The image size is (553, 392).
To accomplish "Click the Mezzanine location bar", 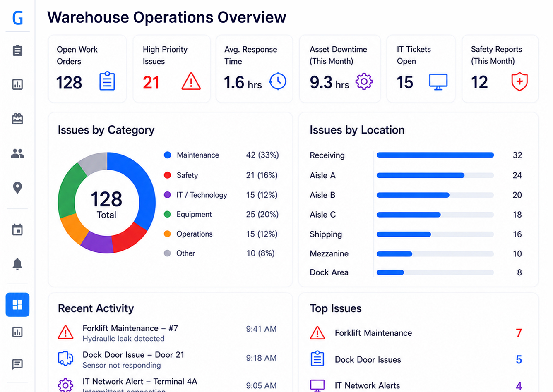I will (x=435, y=253).
